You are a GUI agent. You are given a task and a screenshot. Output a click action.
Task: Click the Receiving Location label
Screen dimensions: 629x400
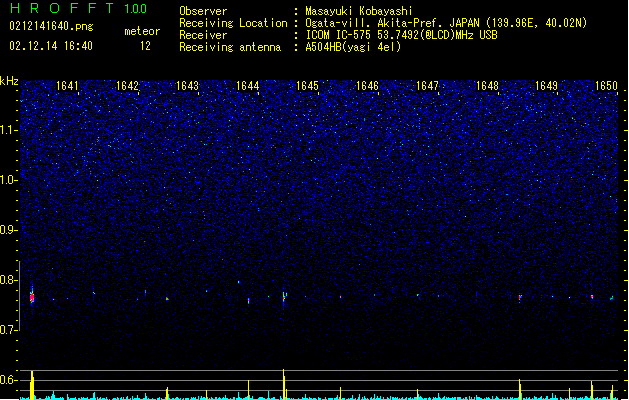tap(233, 23)
